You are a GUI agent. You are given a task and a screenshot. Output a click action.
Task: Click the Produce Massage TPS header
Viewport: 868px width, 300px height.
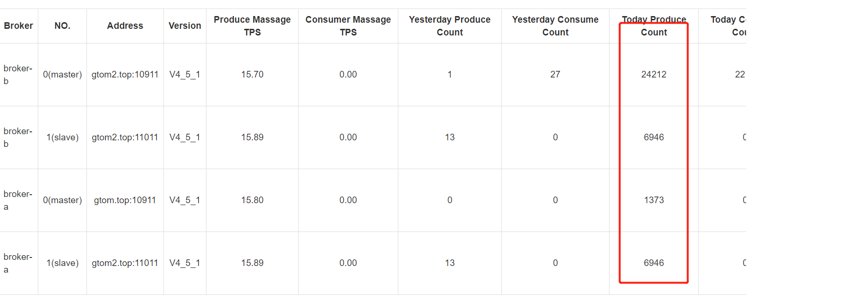pos(252,26)
